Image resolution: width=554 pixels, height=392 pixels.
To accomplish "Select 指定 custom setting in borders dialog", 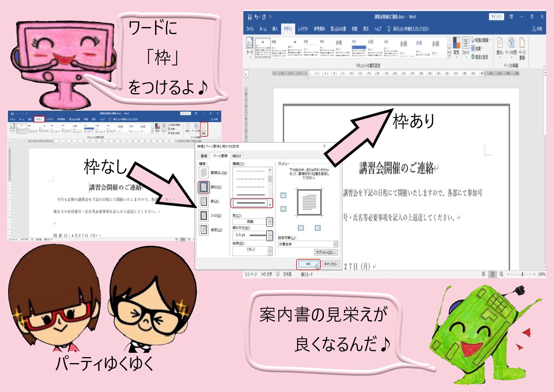I will click(x=204, y=230).
